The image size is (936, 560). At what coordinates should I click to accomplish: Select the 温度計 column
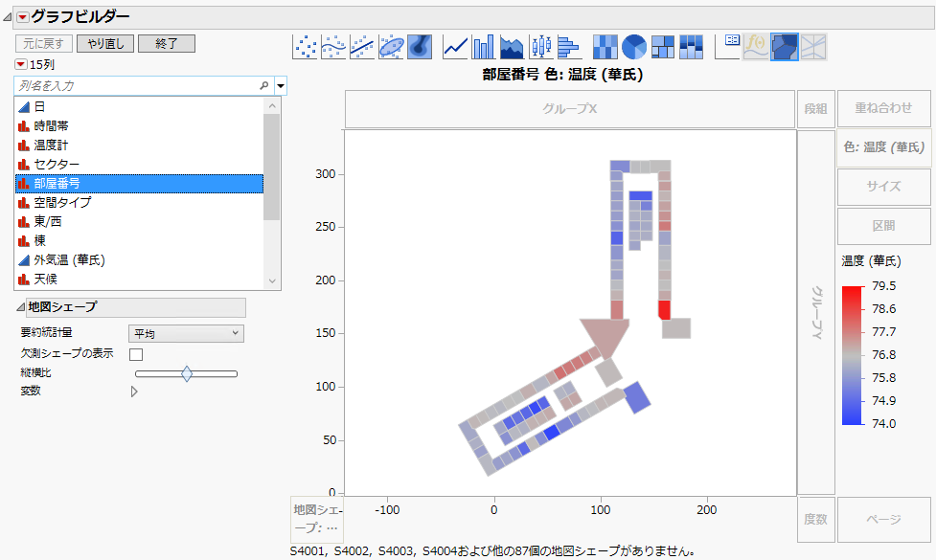139,145
